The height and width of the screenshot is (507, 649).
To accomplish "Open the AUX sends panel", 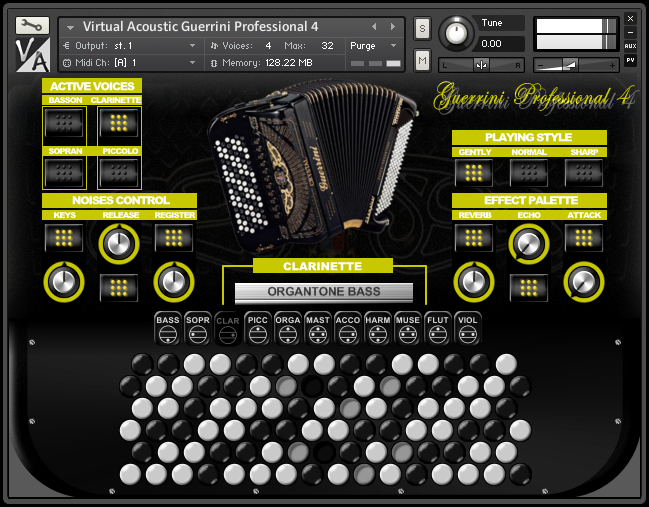I will (x=630, y=46).
